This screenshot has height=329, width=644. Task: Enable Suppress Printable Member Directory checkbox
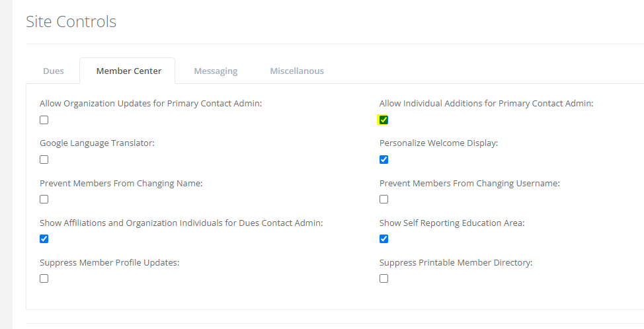[383, 279]
